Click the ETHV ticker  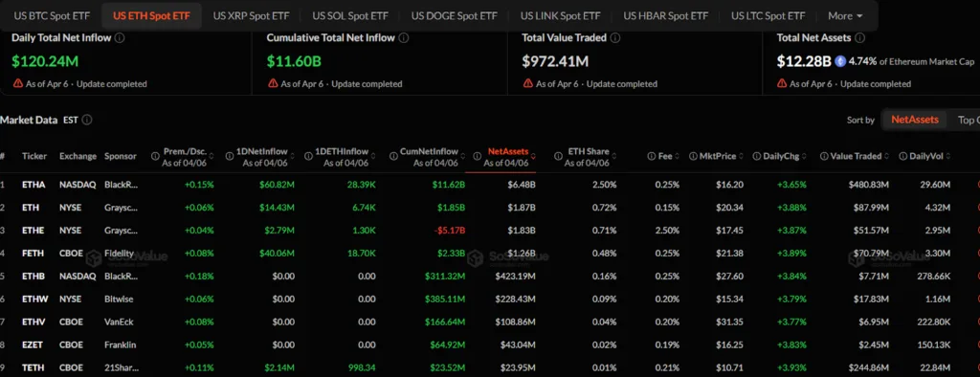point(33,322)
